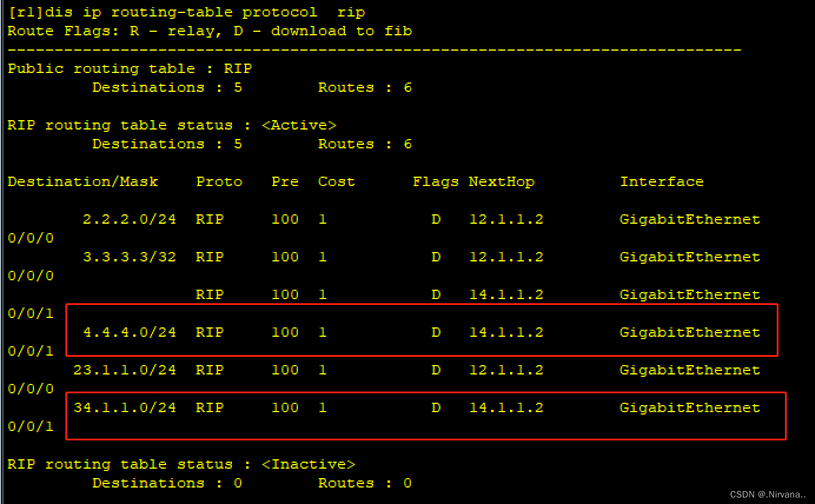This screenshot has height=504, width=815.
Task: Click next hop 14.1.1.2 in the 34.1.1.0/24 row
Action: [x=506, y=408]
